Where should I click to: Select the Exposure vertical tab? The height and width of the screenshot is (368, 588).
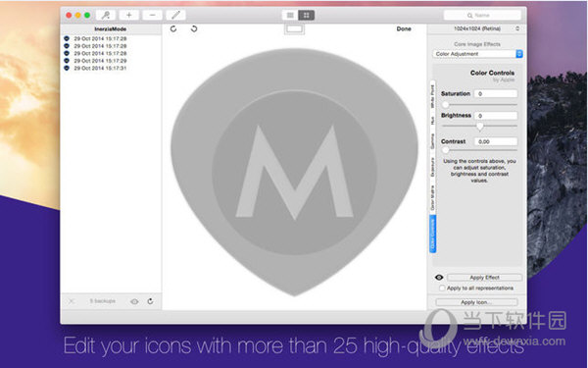tap(432, 167)
